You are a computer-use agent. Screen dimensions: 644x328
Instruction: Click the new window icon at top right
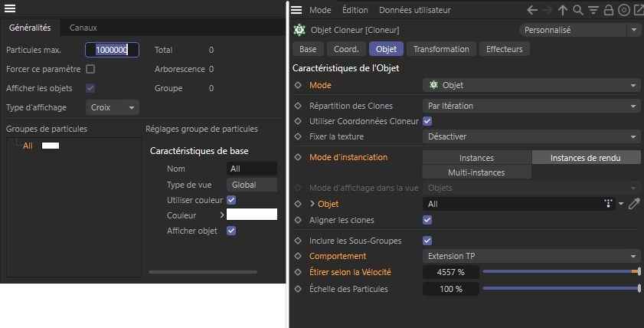(x=637, y=10)
